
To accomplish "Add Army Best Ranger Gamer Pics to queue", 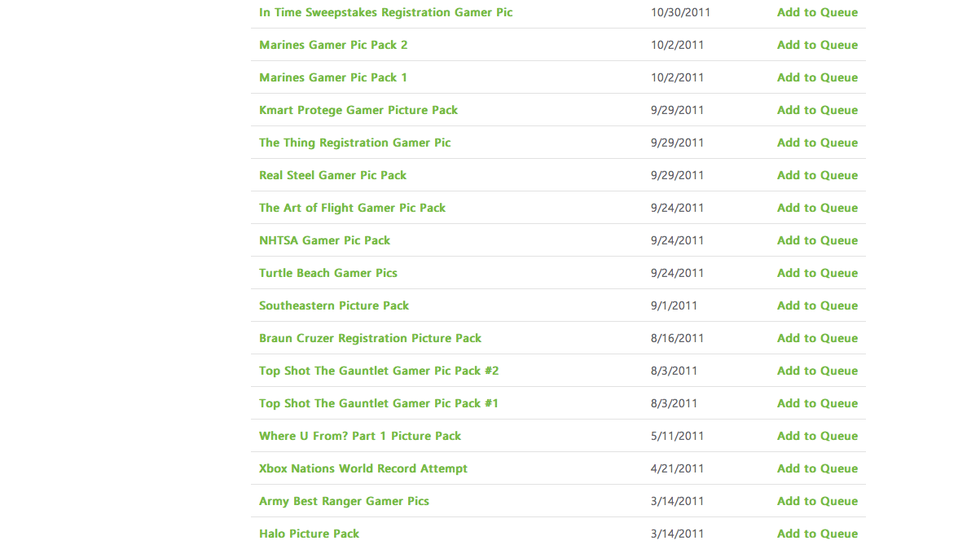I will [817, 501].
